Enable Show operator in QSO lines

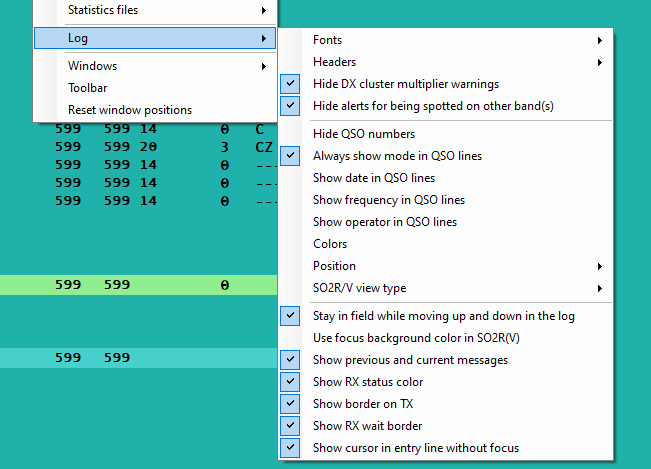coord(446,222)
